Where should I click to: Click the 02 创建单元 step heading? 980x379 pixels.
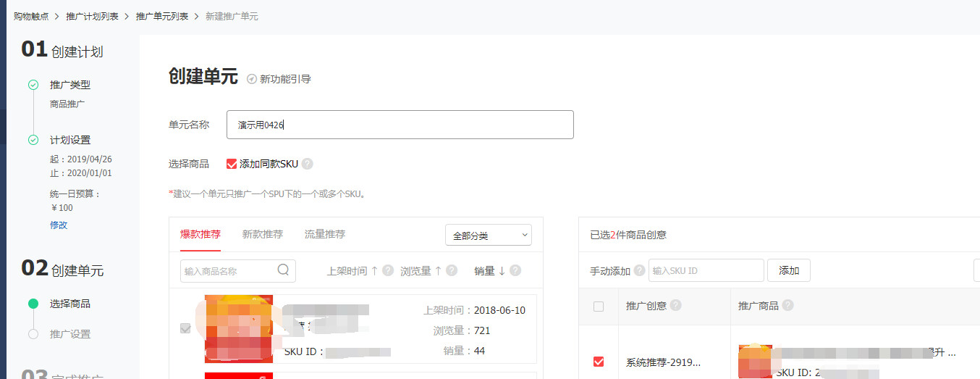[62, 269]
